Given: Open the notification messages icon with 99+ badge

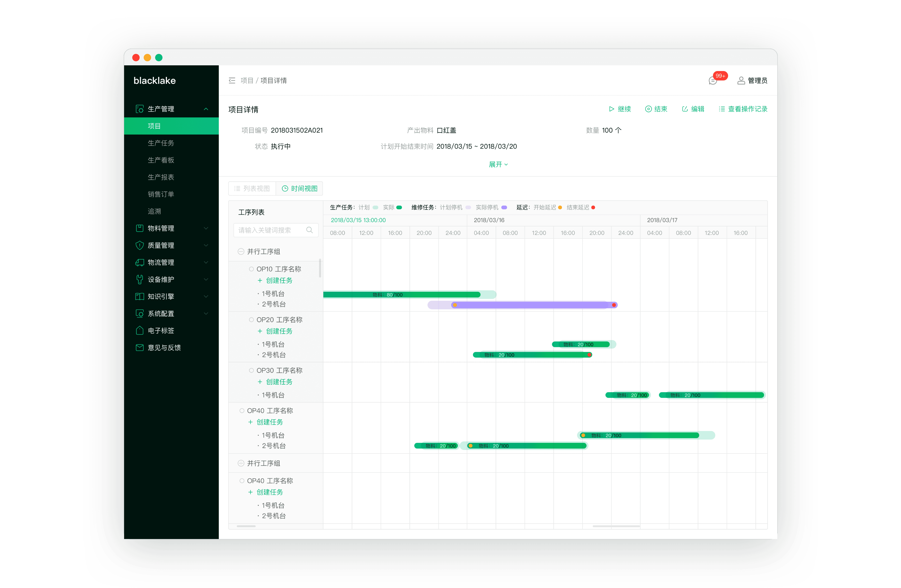Looking at the screenshot, I should 713,81.
